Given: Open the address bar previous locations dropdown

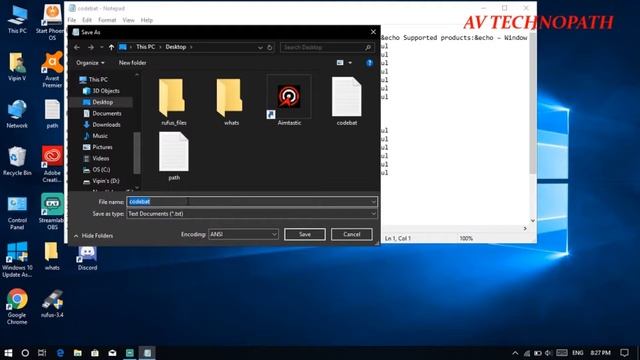Looking at the screenshot, I should pos(260,47).
